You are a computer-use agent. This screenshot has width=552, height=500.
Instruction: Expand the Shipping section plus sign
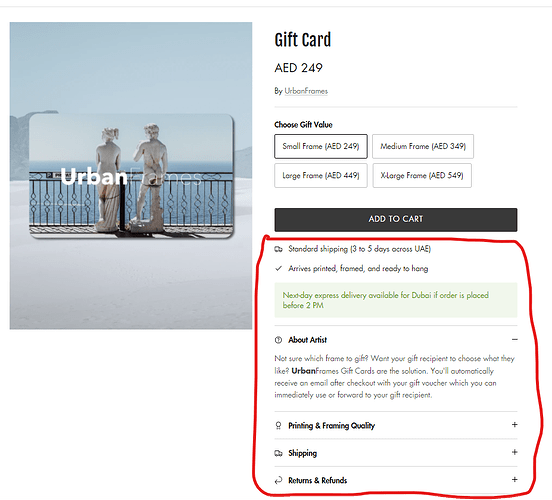515,452
